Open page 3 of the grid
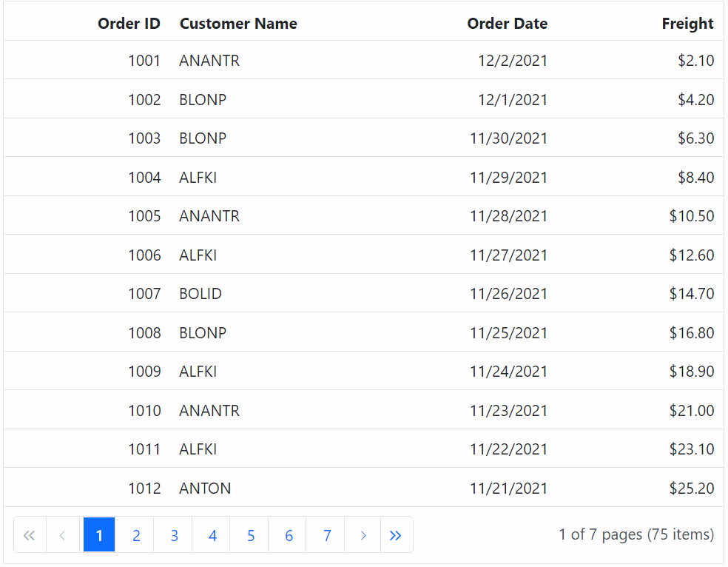728x567 pixels. coord(174,535)
